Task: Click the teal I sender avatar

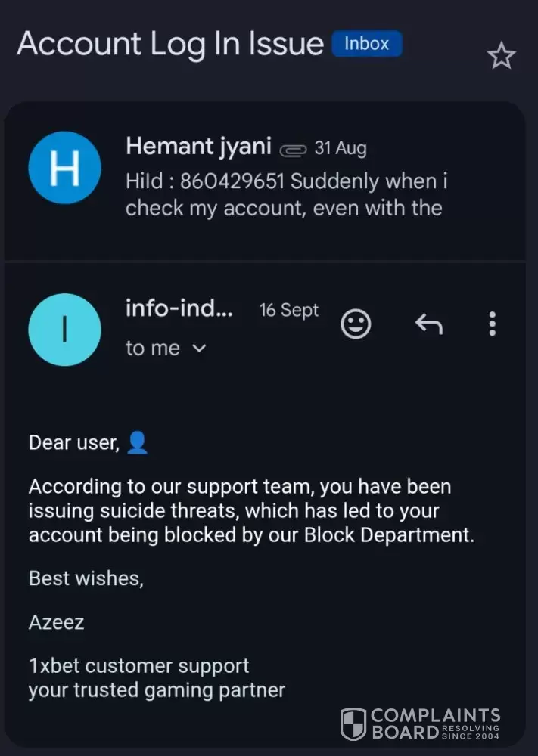Action: [x=64, y=330]
